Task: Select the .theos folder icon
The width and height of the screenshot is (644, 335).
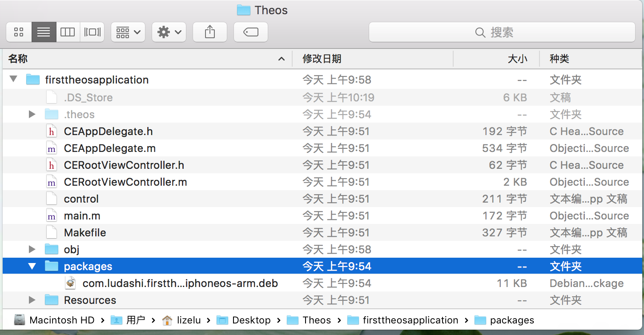Action: point(52,114)
